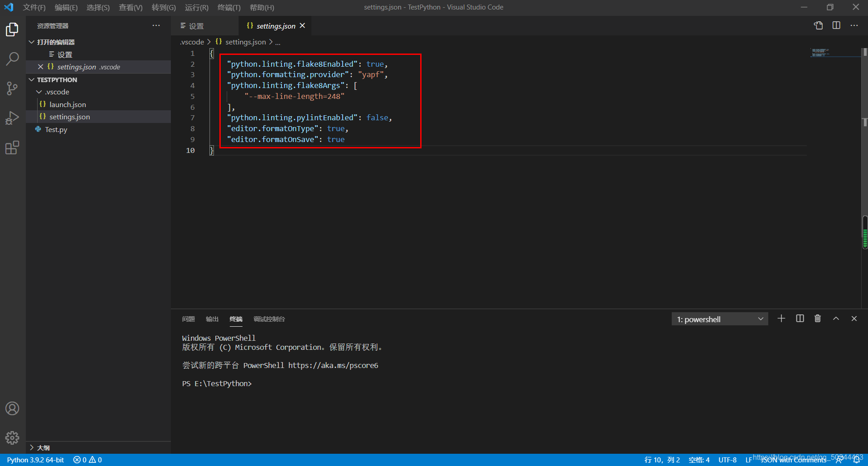
Task: Open the Run and Debug view
Action: point(12,118)
